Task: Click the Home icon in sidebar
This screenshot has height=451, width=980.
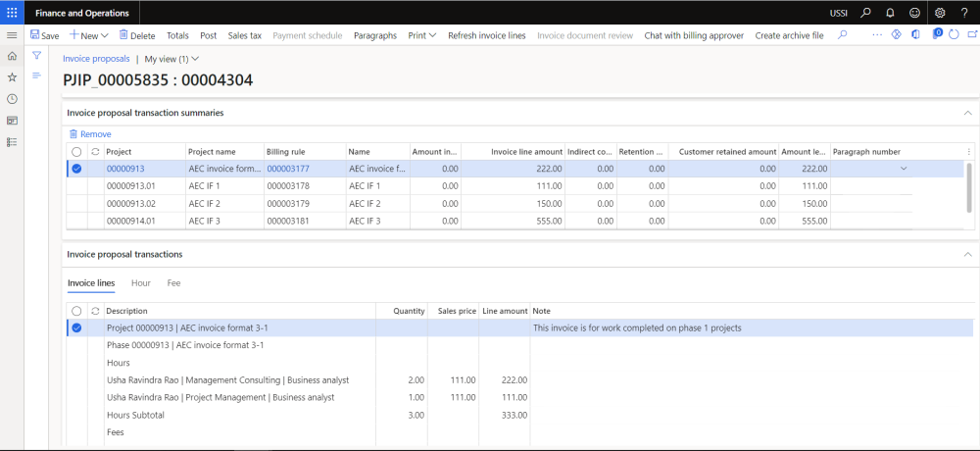Action: click(x=12, y=57)
